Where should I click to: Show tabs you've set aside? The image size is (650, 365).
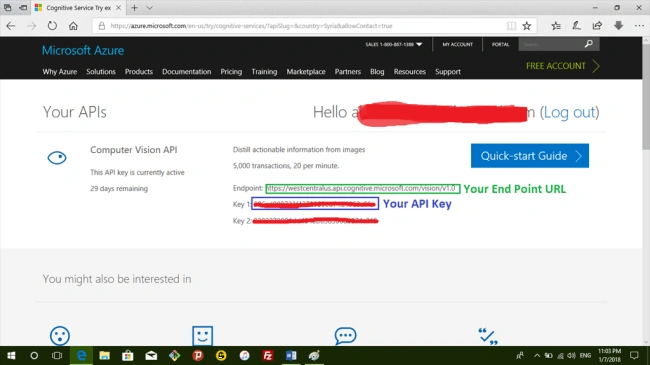7,7
